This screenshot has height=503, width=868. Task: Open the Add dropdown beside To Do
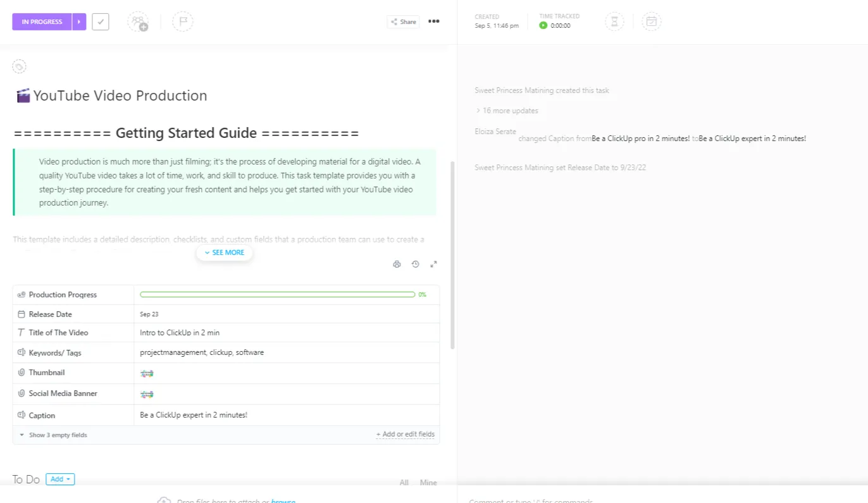(60, 480)
